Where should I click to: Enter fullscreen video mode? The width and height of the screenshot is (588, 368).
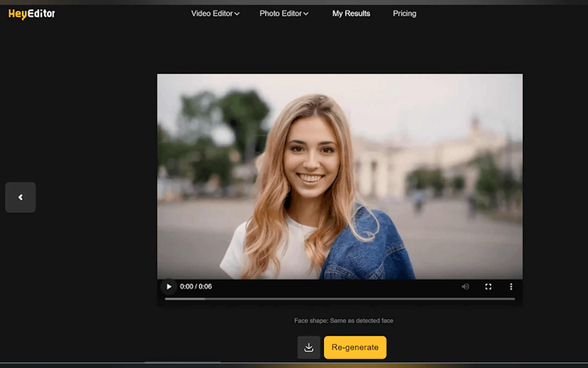488,286
